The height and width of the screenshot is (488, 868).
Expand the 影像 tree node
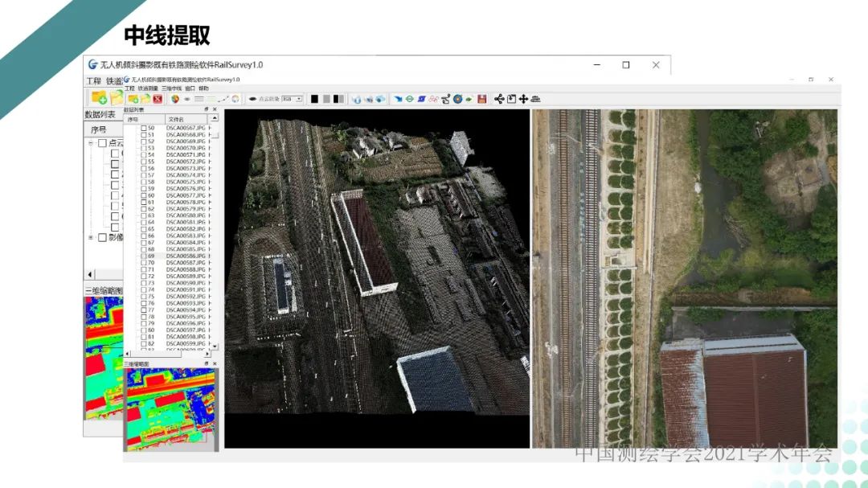click(90, 237)
